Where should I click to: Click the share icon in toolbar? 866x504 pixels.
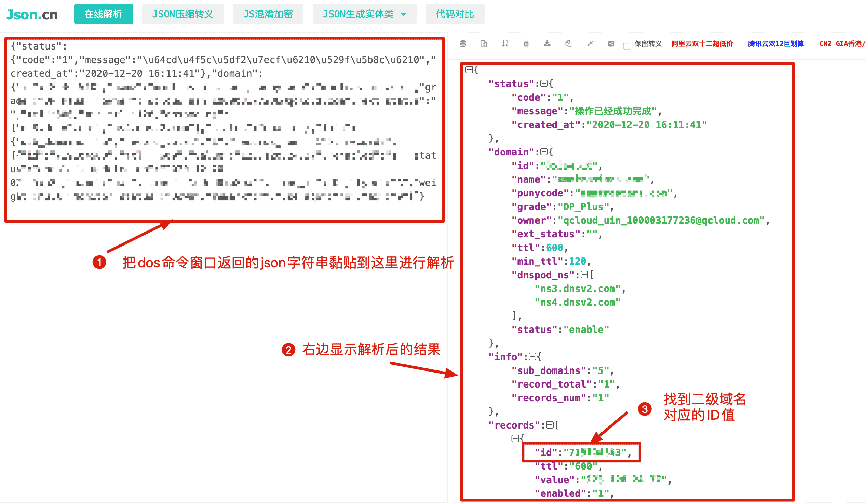611,44
